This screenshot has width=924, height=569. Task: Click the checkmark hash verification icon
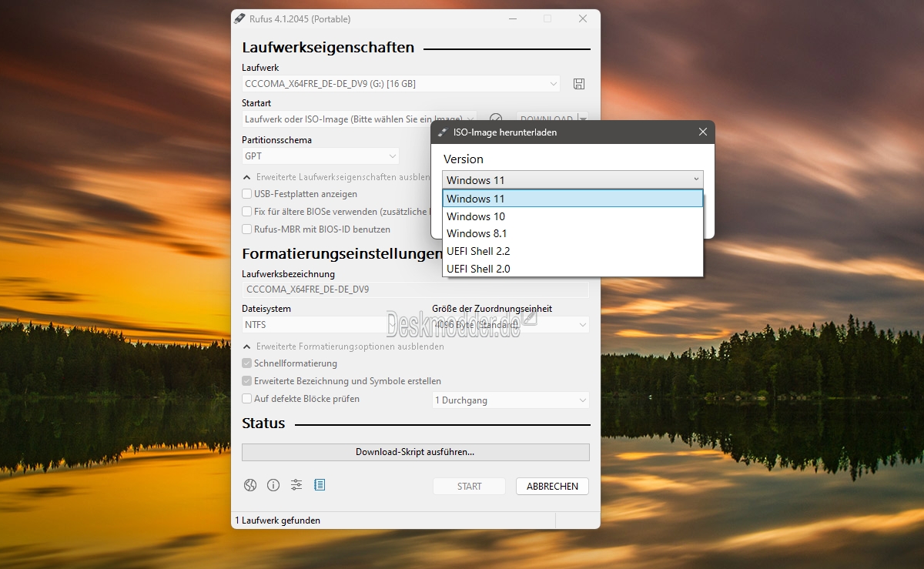pyautogui.click(x=496, y=119)
